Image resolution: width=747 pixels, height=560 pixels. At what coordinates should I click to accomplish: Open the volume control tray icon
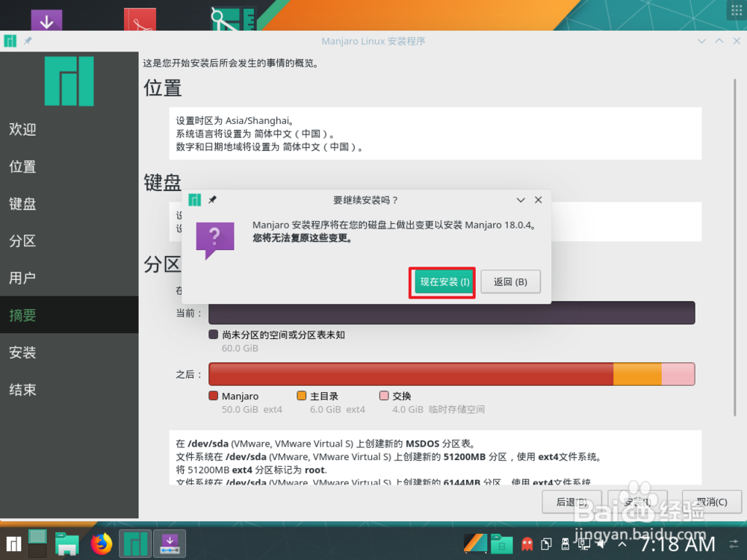coord(602,544)
